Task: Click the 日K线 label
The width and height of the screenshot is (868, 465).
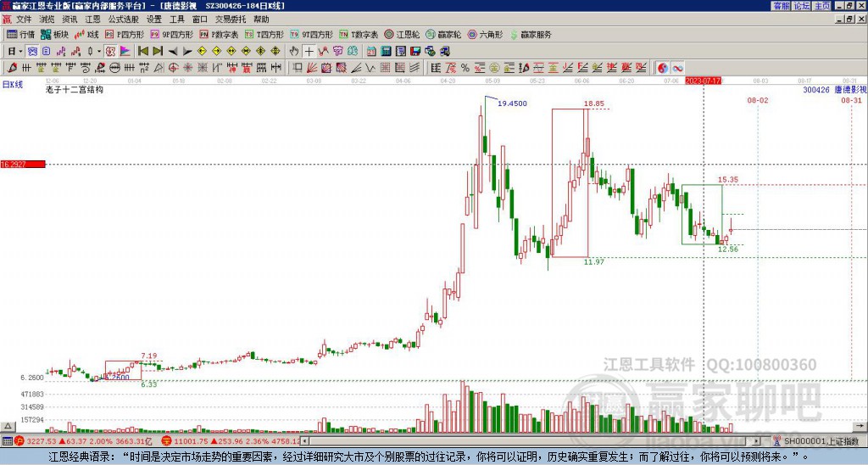Action: pyautogui.click(x=13, y=85)
